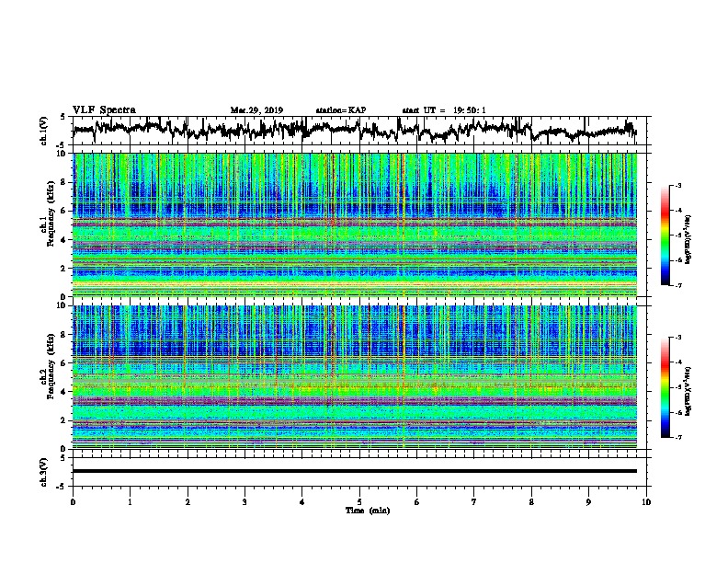Click the "-7" tick on ch.1 colorbar
728x563 pixels.
tap(677, 285)
